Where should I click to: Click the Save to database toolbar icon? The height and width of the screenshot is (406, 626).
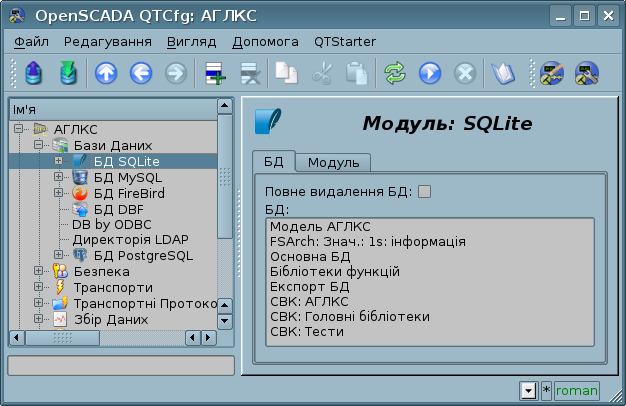pos(67,73)
